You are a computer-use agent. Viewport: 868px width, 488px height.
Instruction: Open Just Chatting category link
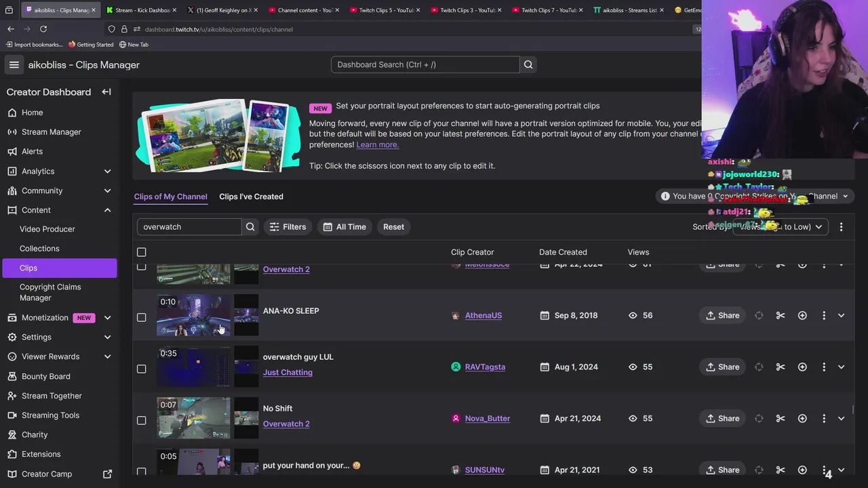coord(288,372)
